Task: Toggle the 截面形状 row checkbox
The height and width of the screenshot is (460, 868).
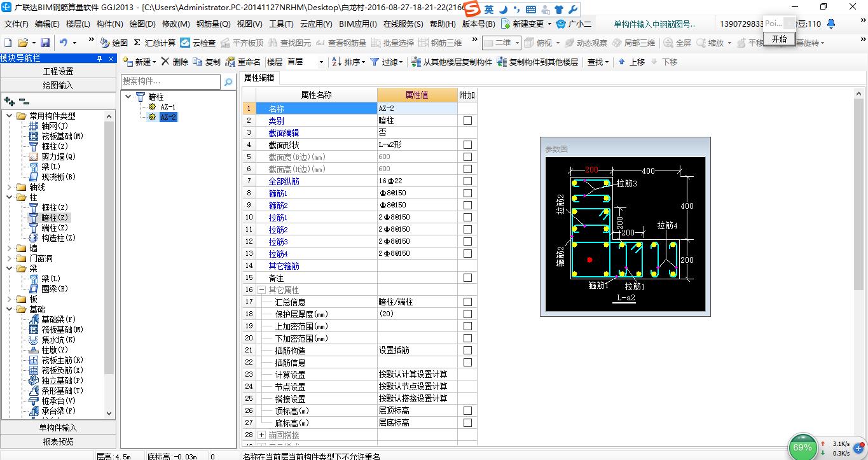Action: 467,144
